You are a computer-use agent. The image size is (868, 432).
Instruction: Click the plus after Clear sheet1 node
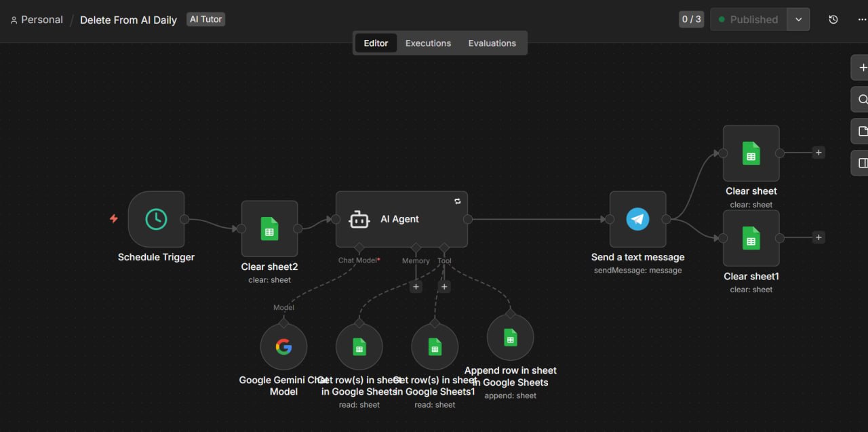[818, 237]
